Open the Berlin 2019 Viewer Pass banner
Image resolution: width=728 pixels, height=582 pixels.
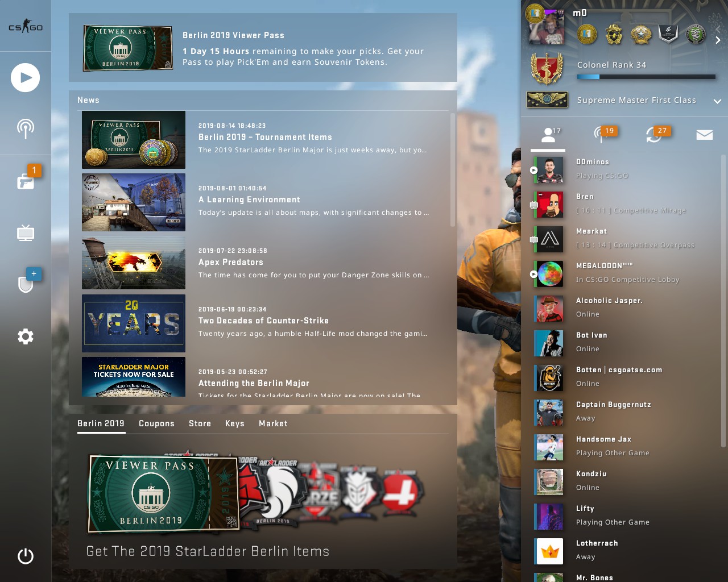(263, 48)
